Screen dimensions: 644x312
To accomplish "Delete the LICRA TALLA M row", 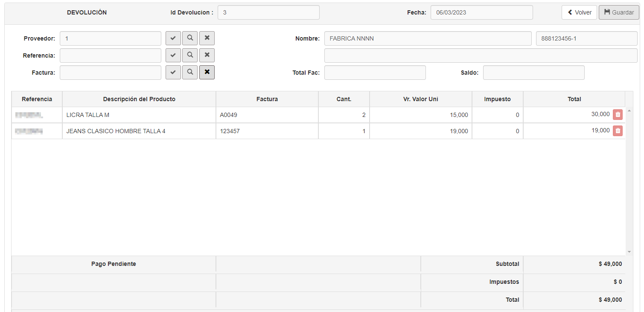I will click(618, 115).
